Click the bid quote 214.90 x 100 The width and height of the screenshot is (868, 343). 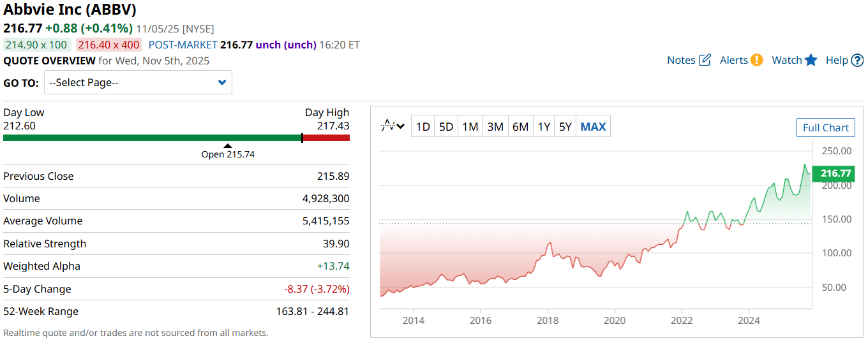[x=36, y=45]
